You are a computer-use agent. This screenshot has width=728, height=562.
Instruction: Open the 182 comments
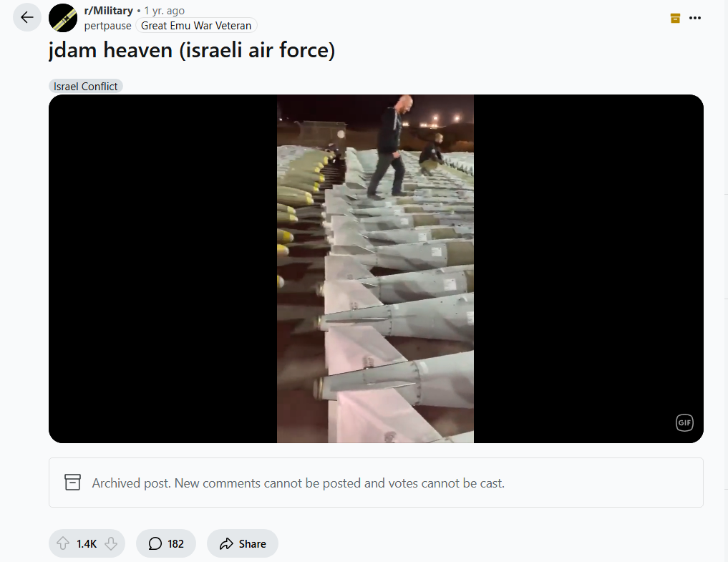coord(166,543)
